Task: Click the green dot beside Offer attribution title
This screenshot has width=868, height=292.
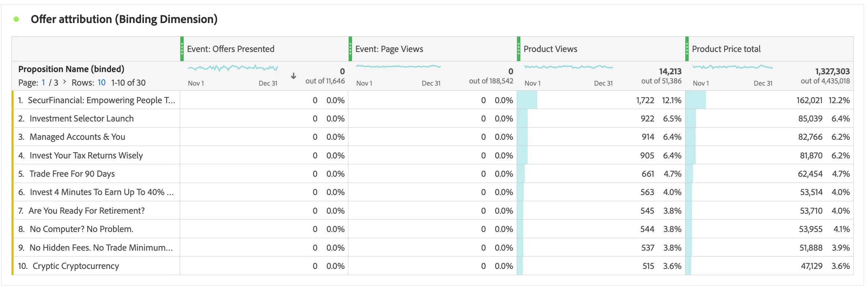Action: (x=16, y=19)
